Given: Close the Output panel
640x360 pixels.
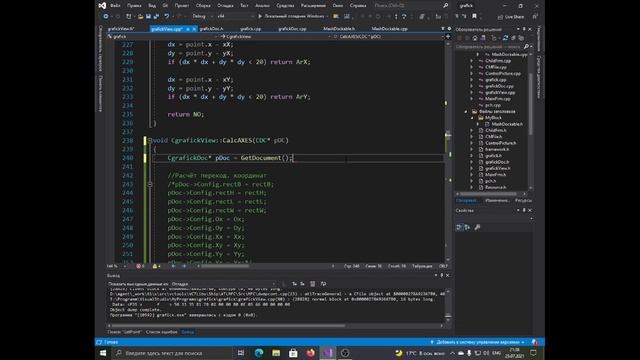Looking at the screenshot, I should point(448,276).
